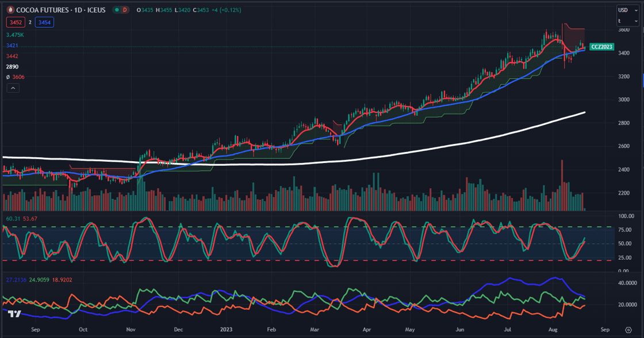
Task: Click the Mar time axis label
Action: (x=315, y=329)
